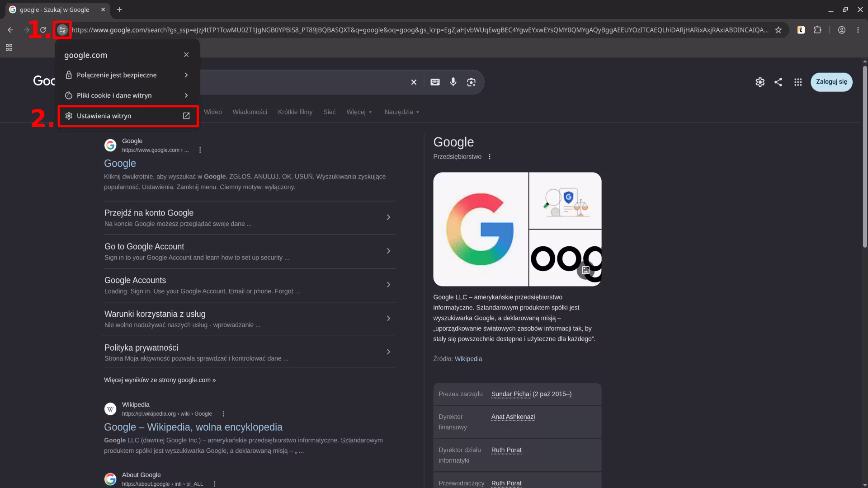Open more options for Google result
The height and width of the screenshot is (488, 868).
click(200, 150)
